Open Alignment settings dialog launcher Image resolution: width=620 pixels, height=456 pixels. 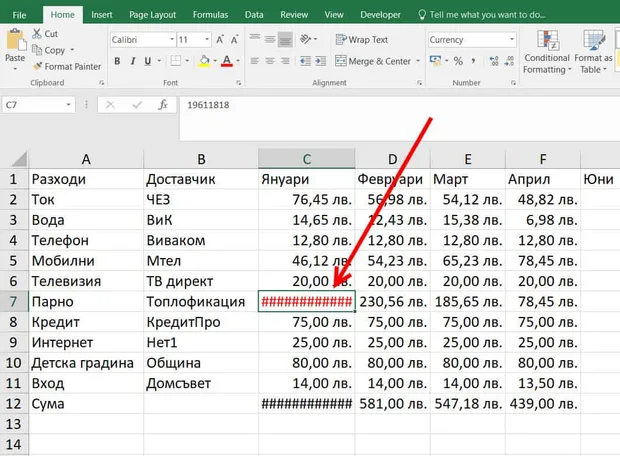(420, 83)
